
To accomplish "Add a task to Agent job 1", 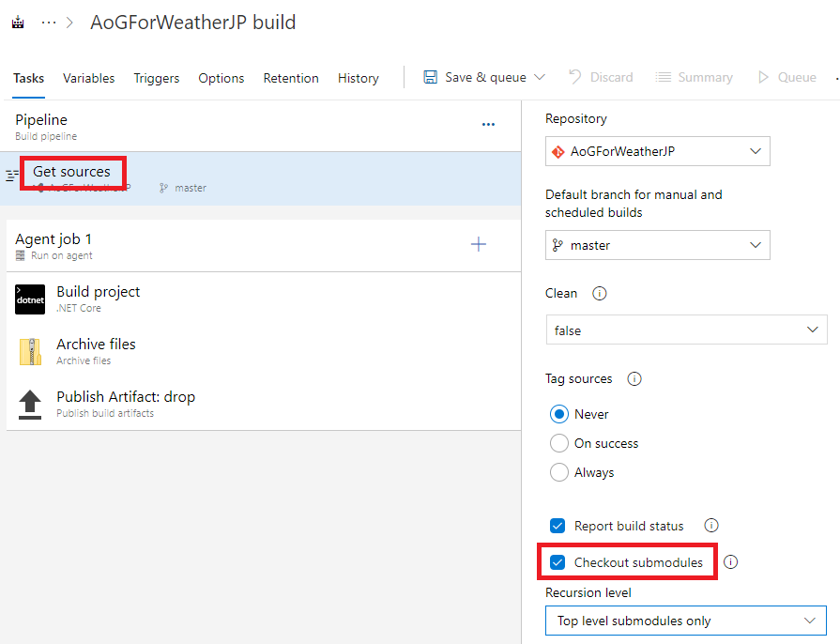I will coord(479,244).
